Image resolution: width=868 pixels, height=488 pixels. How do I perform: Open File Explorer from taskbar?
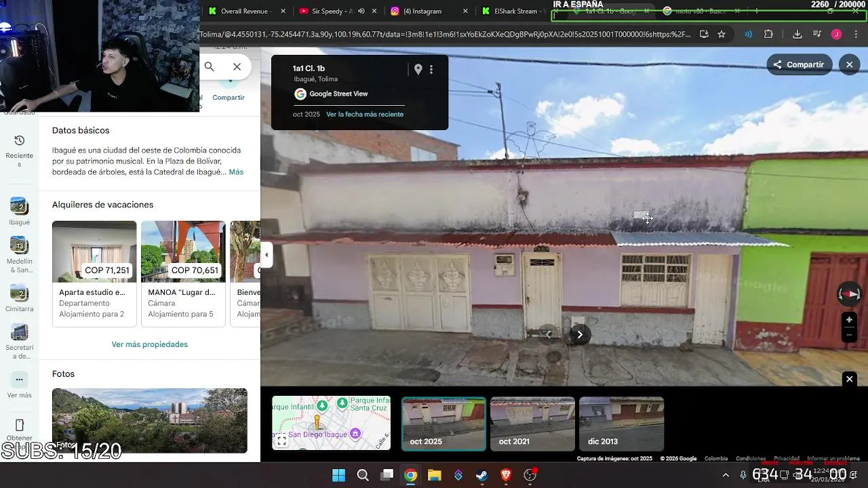click(x=434, y=475)
